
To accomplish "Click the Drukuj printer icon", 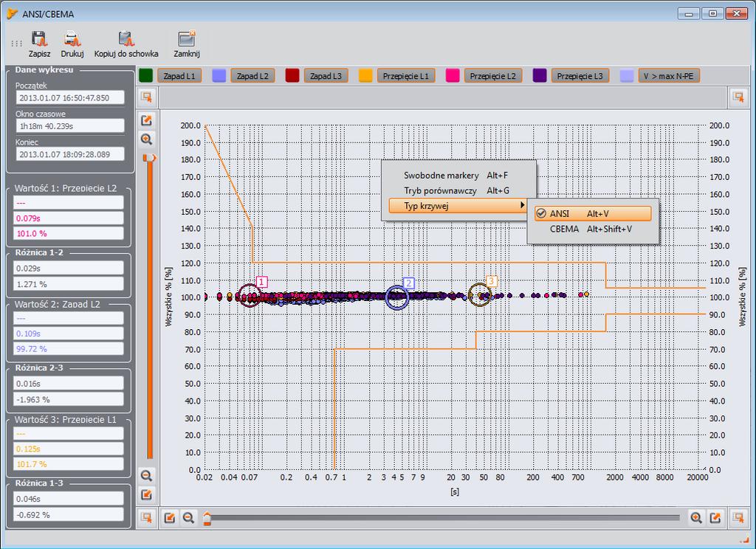I will [72, 38].
